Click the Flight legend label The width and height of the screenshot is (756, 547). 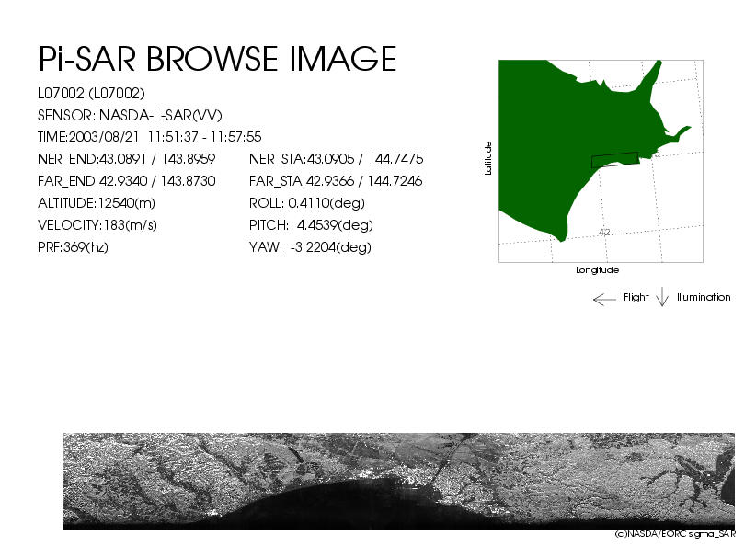pyautogui.click(x=636, y=297)
